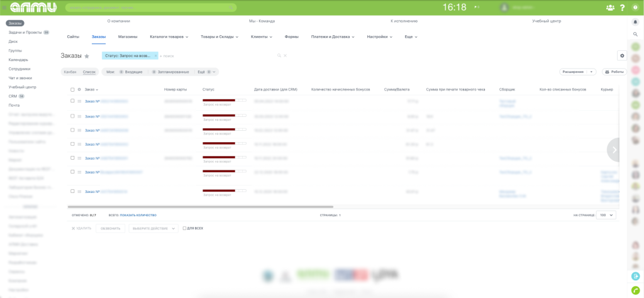Open notifications bell in right sidebar
This screenshot has height=298, width=644.
point(635,22)
